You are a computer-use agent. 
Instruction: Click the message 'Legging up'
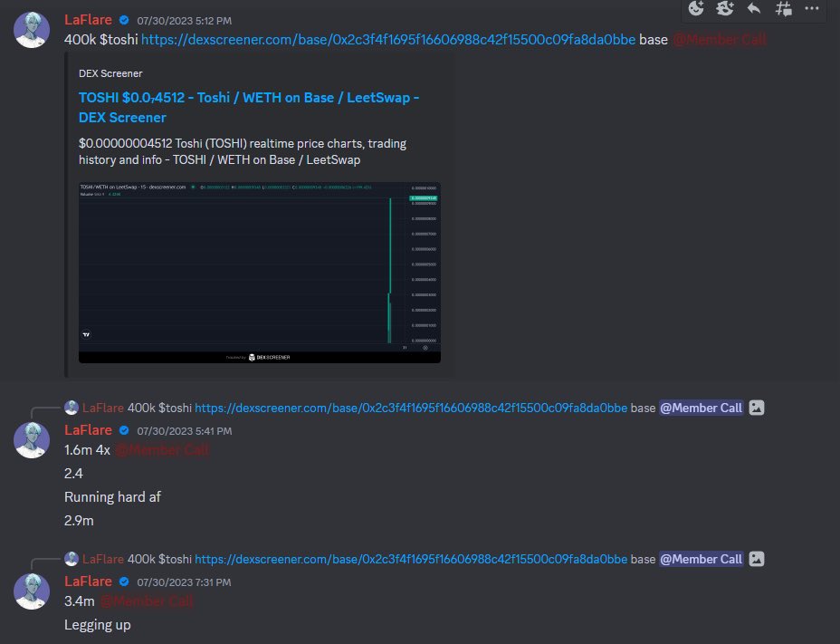pyautogui.click(x=98, y=625)
